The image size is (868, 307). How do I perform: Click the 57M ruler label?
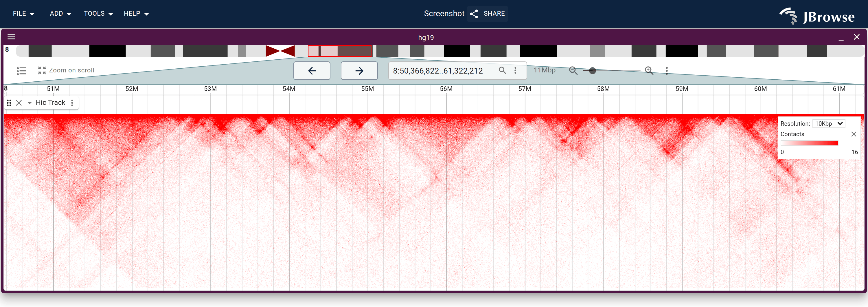525,89
